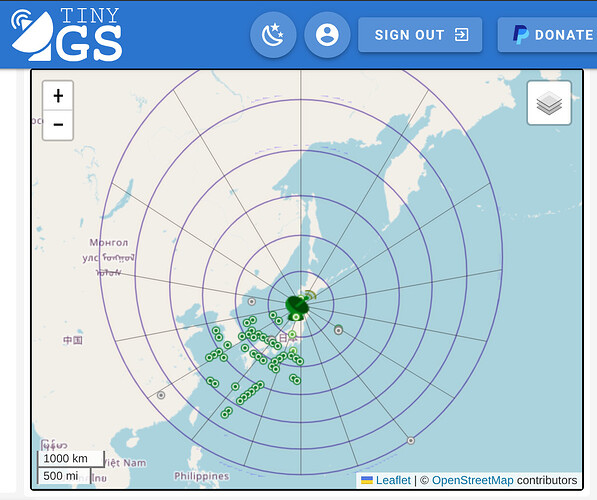Click the SIGN OUT button
The width and height of the screenshot is (597, 500).
click(x=420, y=35)
